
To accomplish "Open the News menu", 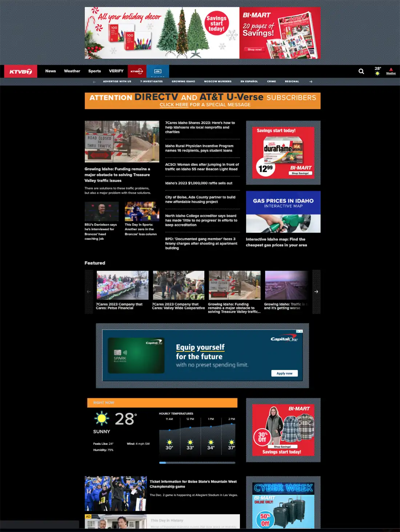I will 51,71.
